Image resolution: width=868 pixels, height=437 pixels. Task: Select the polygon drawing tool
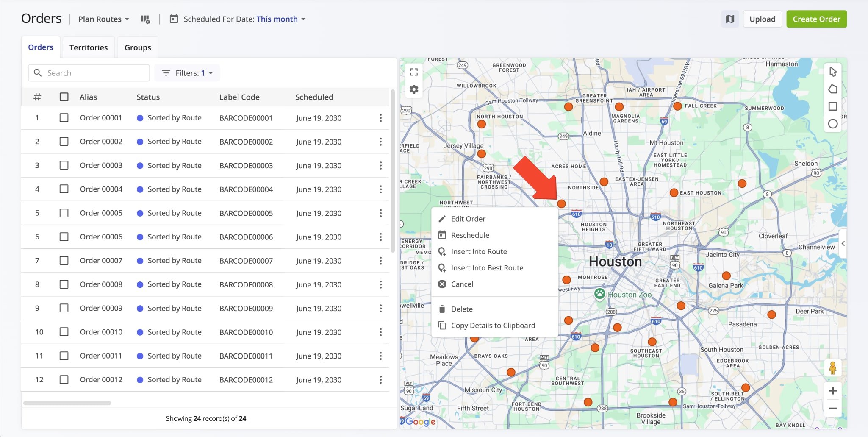coord(833,89)
